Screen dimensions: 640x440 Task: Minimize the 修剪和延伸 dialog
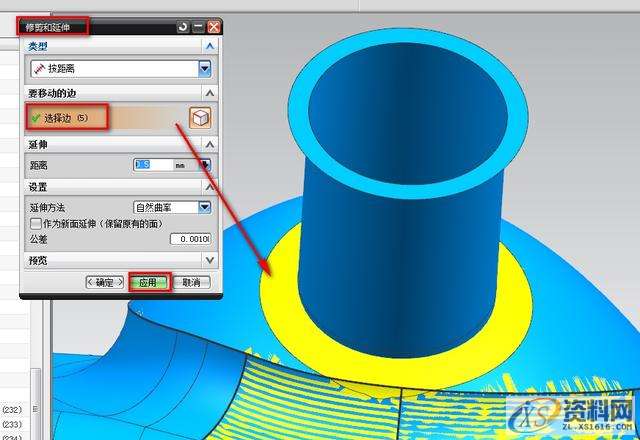(197, 26)
